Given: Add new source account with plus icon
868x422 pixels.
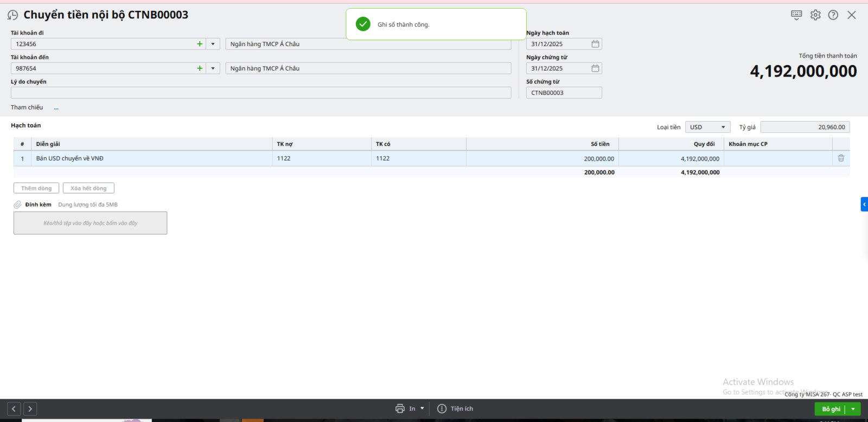Looking at the screenshot, I should tap(200, 44).
